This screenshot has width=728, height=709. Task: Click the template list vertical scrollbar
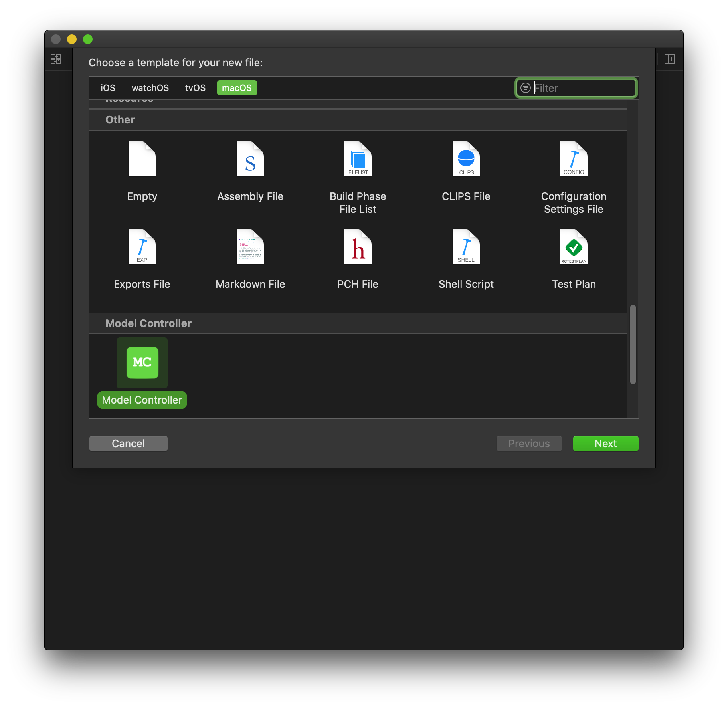(633, 344)
